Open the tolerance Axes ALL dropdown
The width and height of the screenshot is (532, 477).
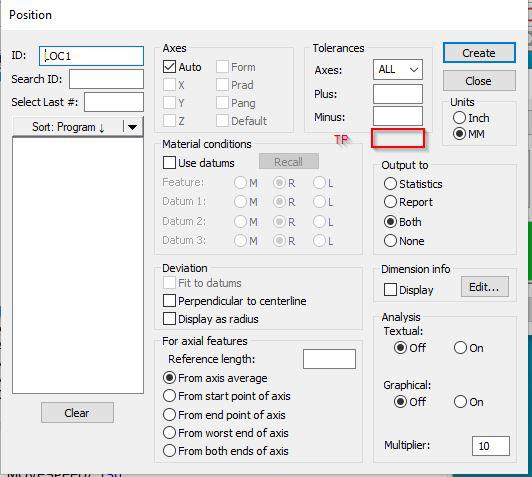[398, 70]
